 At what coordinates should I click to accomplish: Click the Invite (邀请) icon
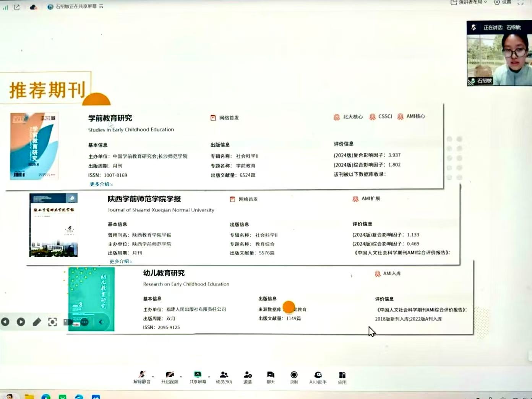coord(248,376)
